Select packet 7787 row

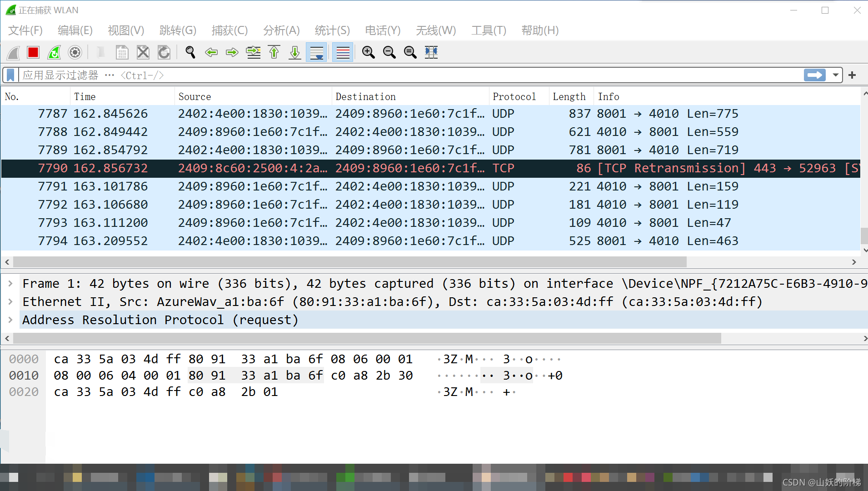pyautogui.click(x=430, y=114)
